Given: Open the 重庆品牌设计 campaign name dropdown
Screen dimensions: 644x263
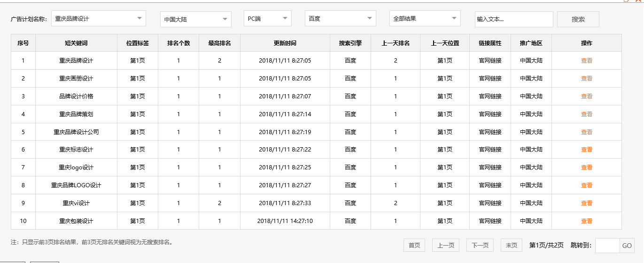Looking at the screenshot, I should [98, 19].
